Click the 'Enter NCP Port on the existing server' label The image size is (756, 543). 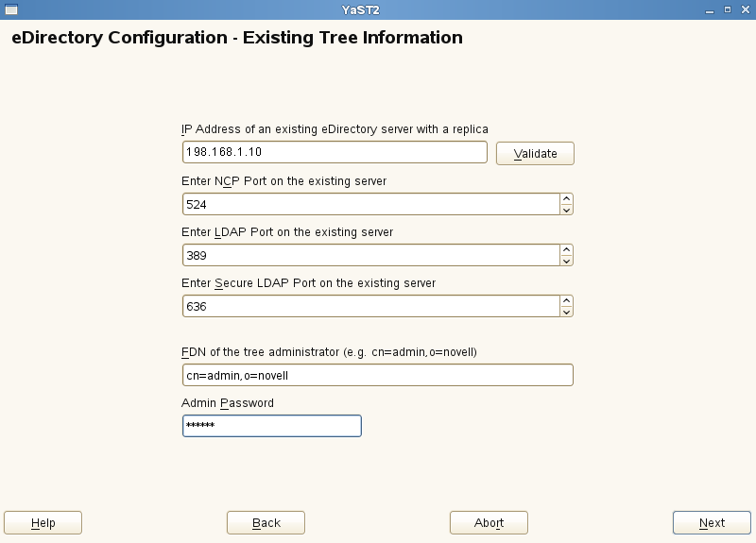284,181
